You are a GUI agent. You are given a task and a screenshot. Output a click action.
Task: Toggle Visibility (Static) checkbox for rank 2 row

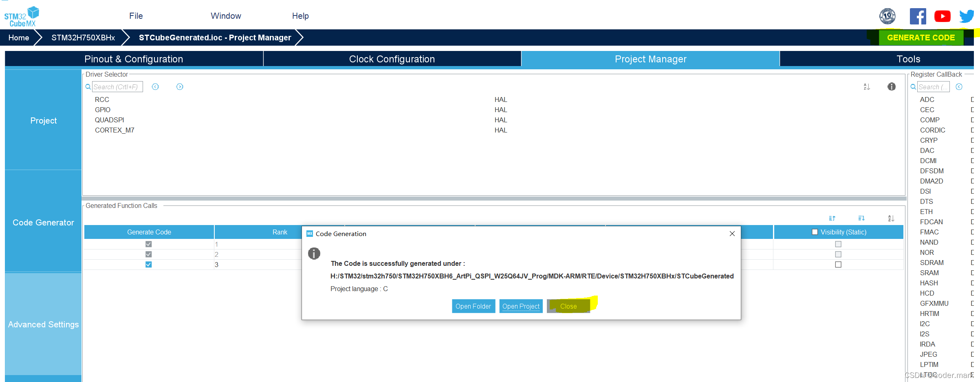[x=838, y=254]
